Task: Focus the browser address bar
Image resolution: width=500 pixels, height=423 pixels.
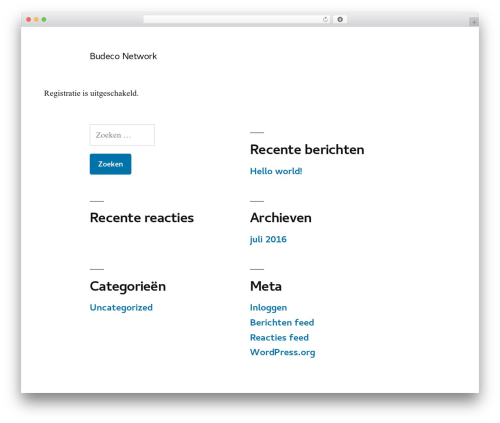Action: [237, 20]
